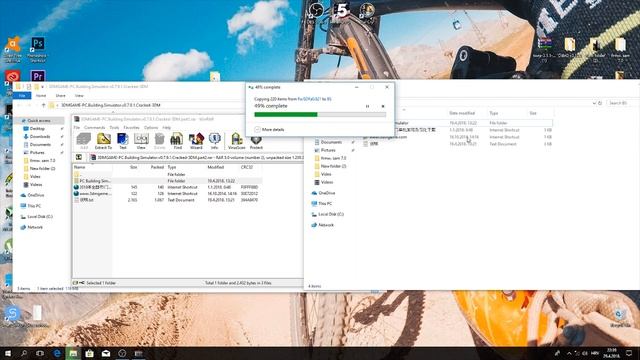
Task: Click the Test icon in WinRAR toolbar
Action: (x=122, y=141)
